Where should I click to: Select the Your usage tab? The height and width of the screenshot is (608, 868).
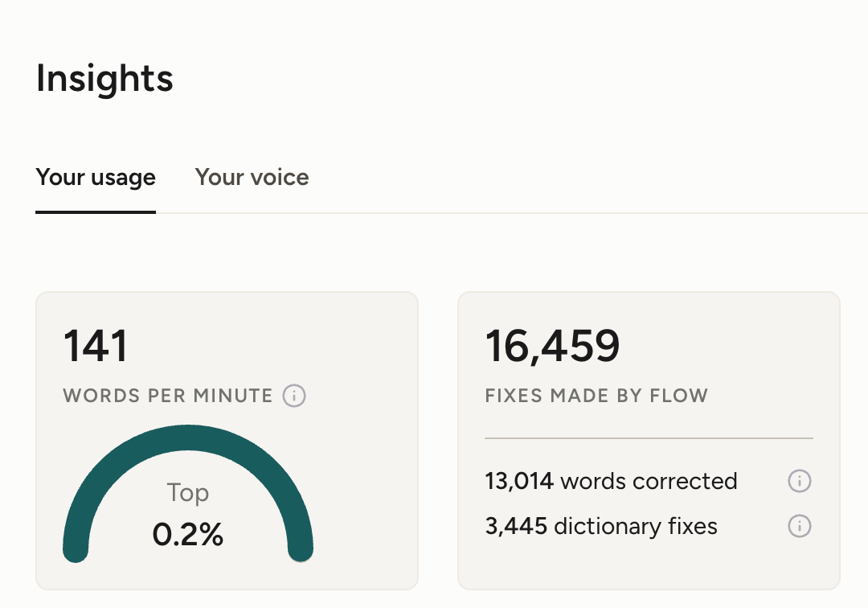point(96,177)
